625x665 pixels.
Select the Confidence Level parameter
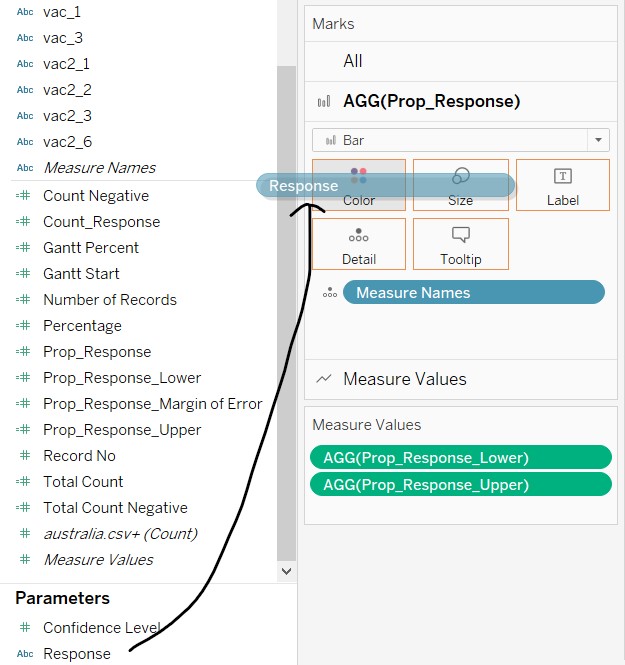coord(101,628)
